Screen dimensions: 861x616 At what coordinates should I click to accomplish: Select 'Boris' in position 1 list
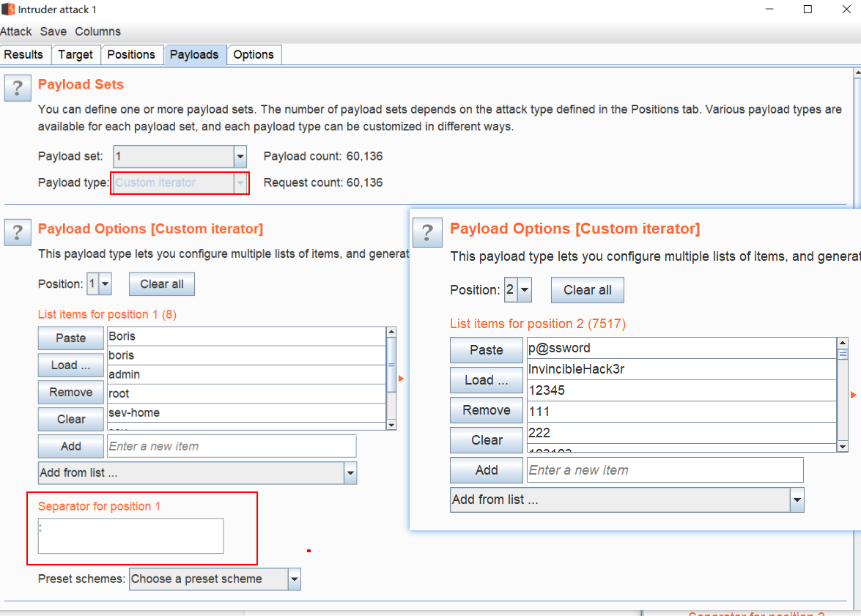(x=246, y=336)
